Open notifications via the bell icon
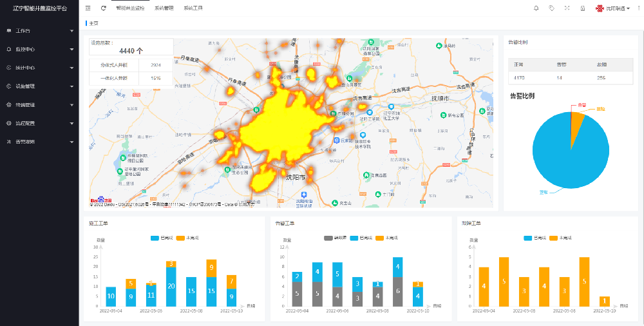This screenshot has height=326, width=644. [536, 8]
